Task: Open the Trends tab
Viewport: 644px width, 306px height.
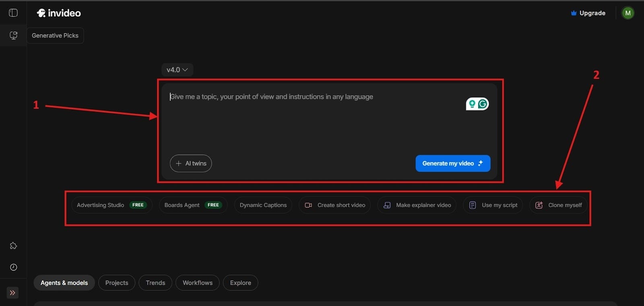Action: (x=155, y=283)
